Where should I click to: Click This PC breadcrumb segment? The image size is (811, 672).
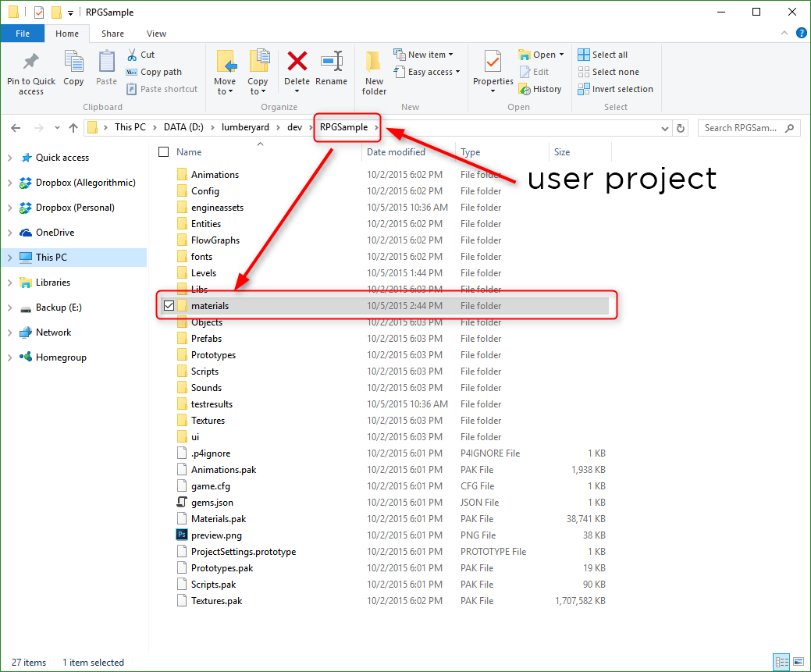point(130,127)
